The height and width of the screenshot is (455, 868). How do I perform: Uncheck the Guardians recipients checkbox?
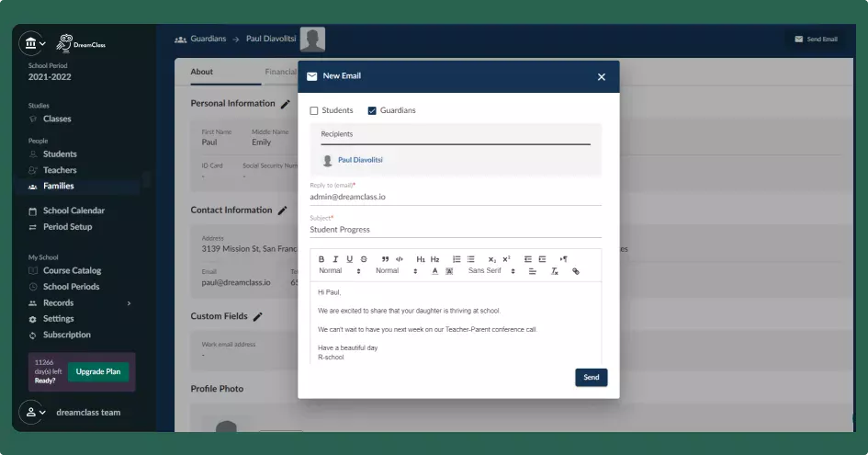372,110
